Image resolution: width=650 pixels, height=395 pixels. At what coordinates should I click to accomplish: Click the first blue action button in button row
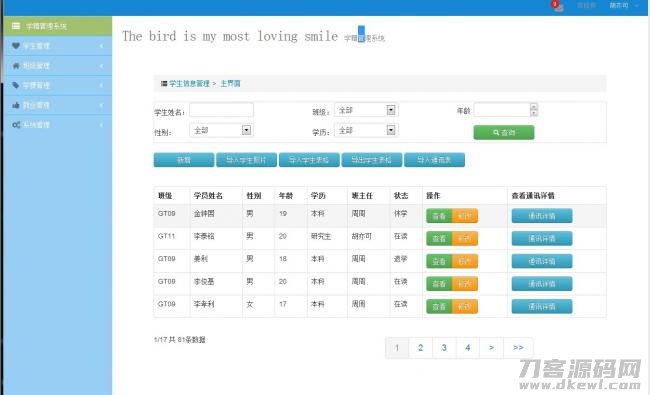[x=184, y=160]
